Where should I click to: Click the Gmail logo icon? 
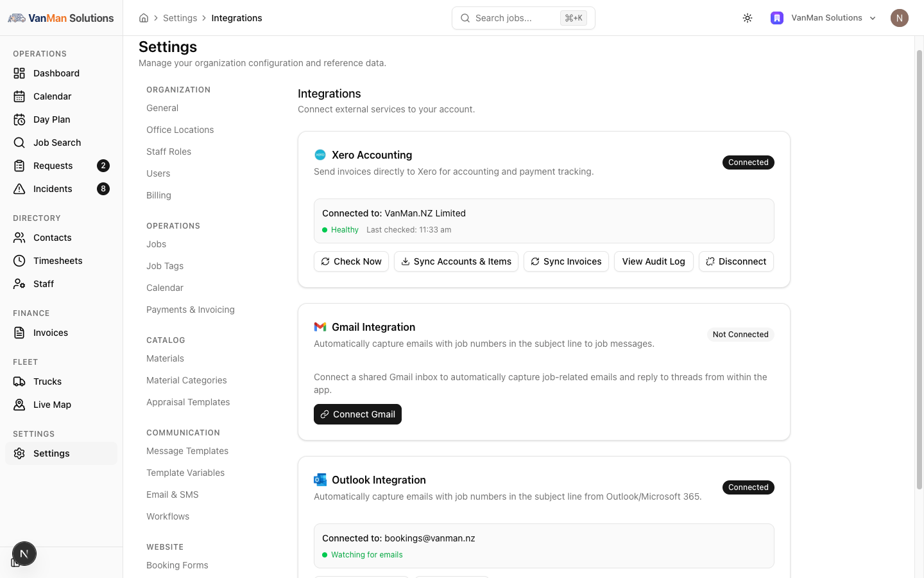click(x=320, y=327)
